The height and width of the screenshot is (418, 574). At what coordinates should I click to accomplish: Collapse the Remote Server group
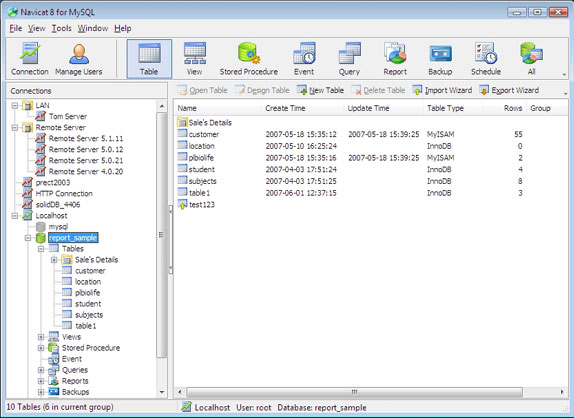pos(15,128)
